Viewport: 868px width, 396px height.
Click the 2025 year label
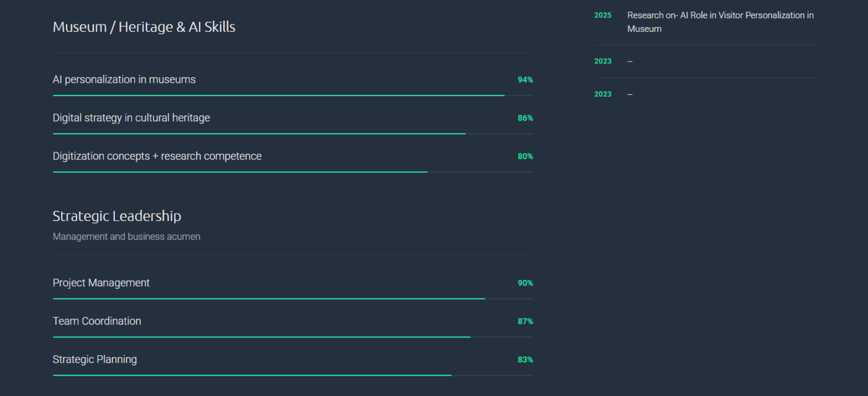click(603, 16)
